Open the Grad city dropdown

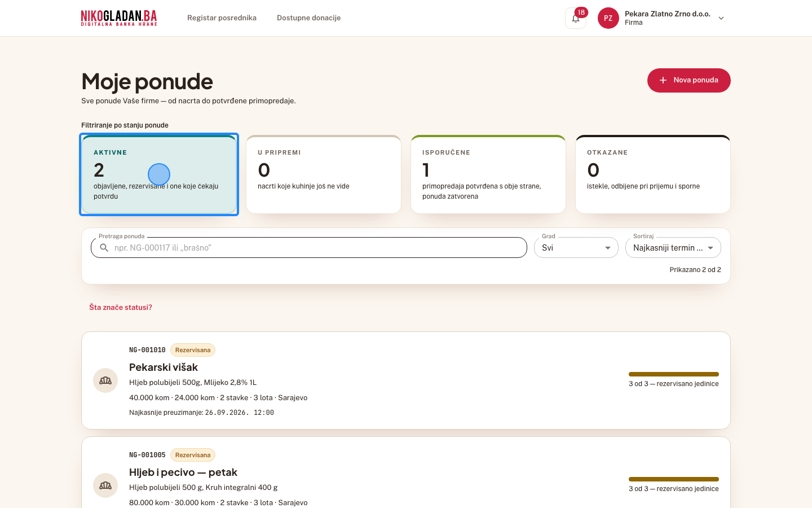[x=576, y=248]
